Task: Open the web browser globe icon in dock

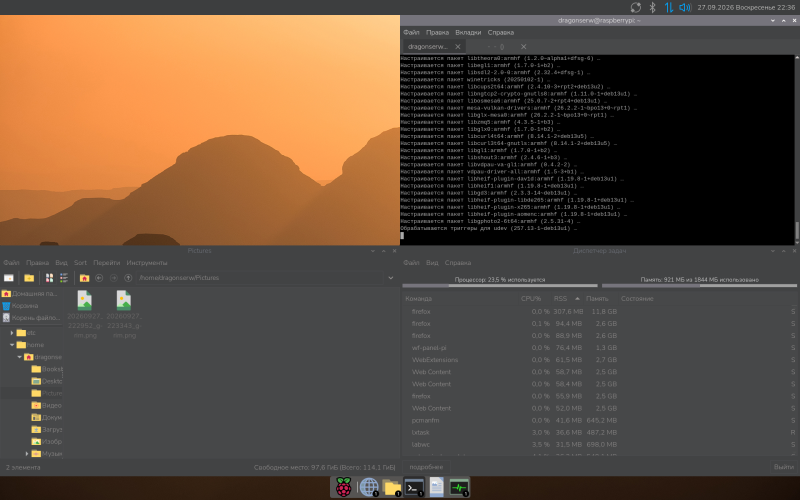Action: (x=368, y=487)
